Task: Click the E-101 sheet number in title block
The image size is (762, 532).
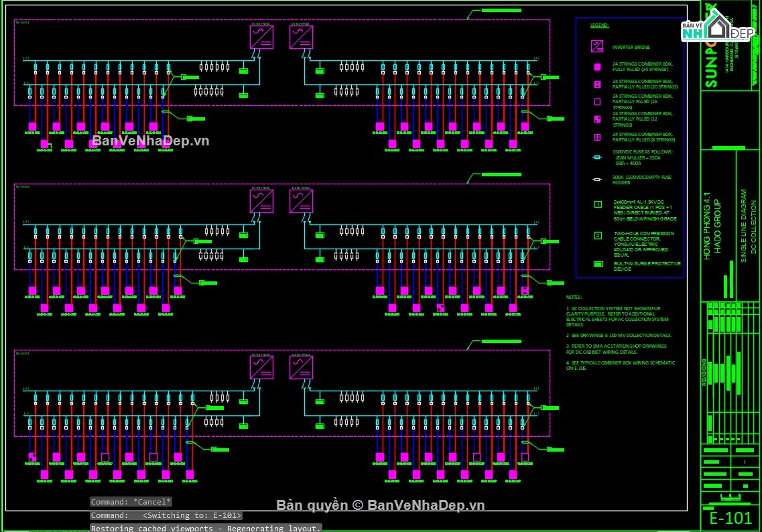Action: (x=730, y=518)
